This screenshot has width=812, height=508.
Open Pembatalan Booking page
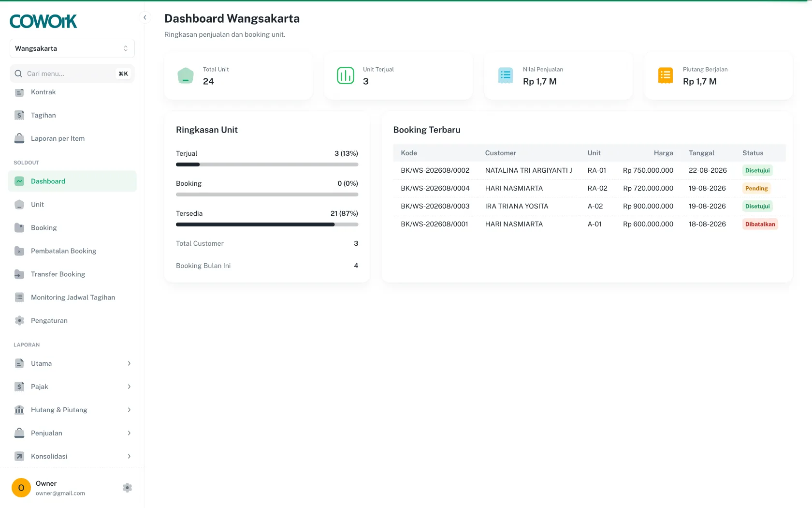coord(72,251)
